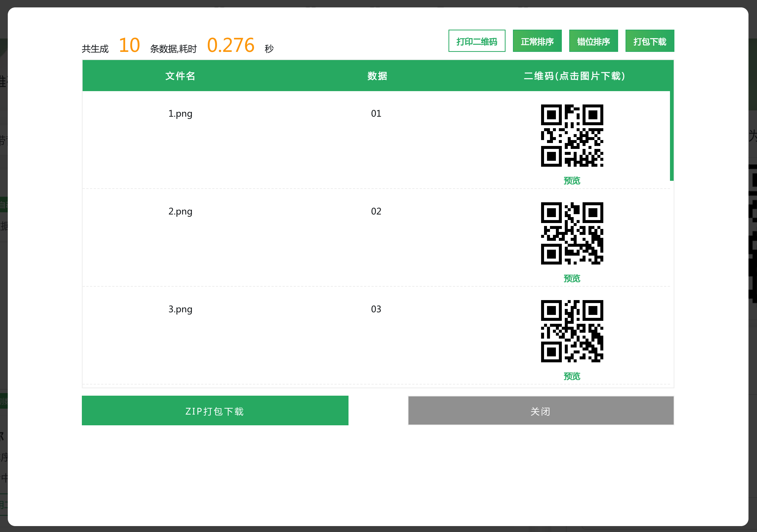Select data value 02
The height and width of the screenshot is (532, 757).
pos(376,211)
